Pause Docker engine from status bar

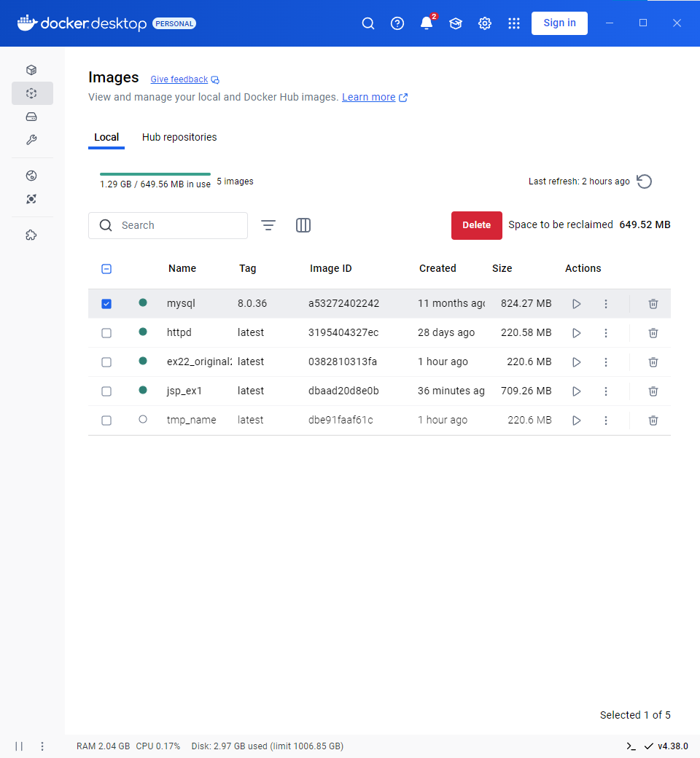pos(19,746)
